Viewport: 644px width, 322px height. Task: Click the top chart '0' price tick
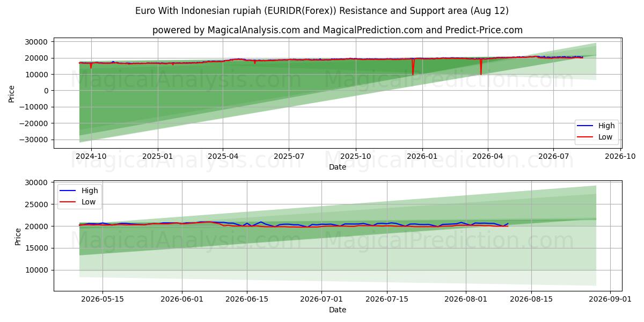[46, 91]
